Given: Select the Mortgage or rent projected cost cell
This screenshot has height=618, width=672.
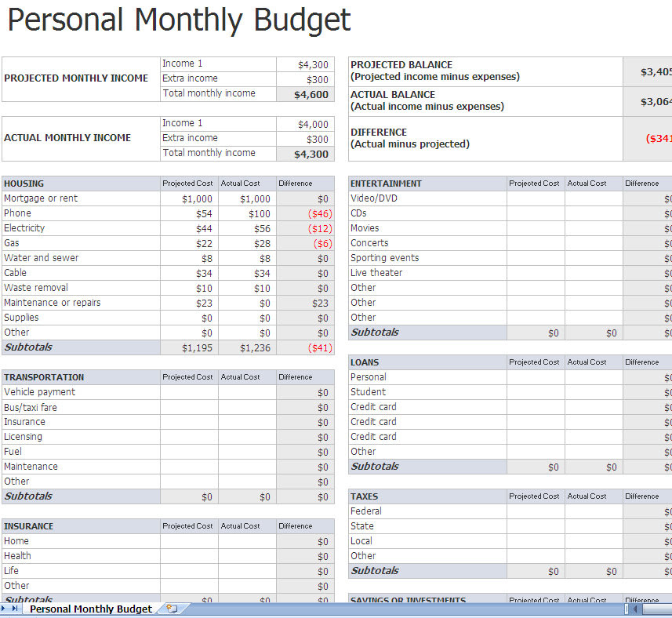Looking at the screenshot, I should tap(187, 198).
